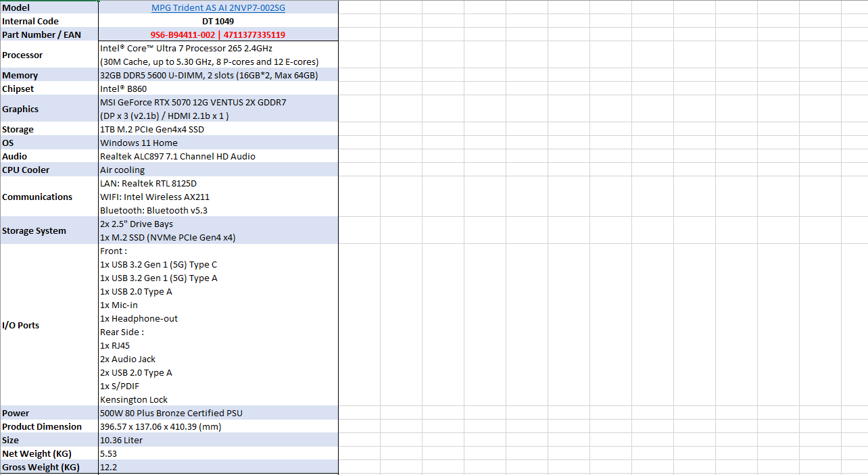Click the Realtek ALC897 audio cell
Screen dimensions: 868x475
pyautogui.click(x=178, y=156)
